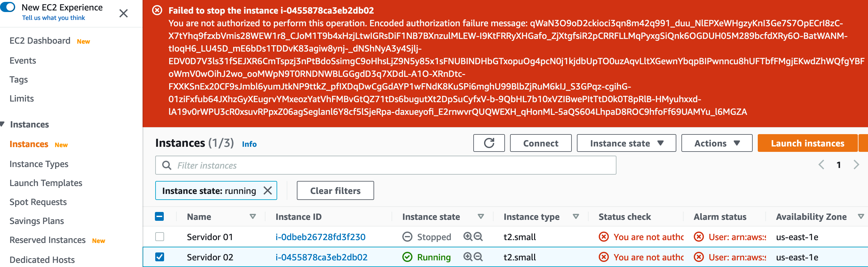
Task: Click t2.small type for Servidor 01
Action: 520,237
